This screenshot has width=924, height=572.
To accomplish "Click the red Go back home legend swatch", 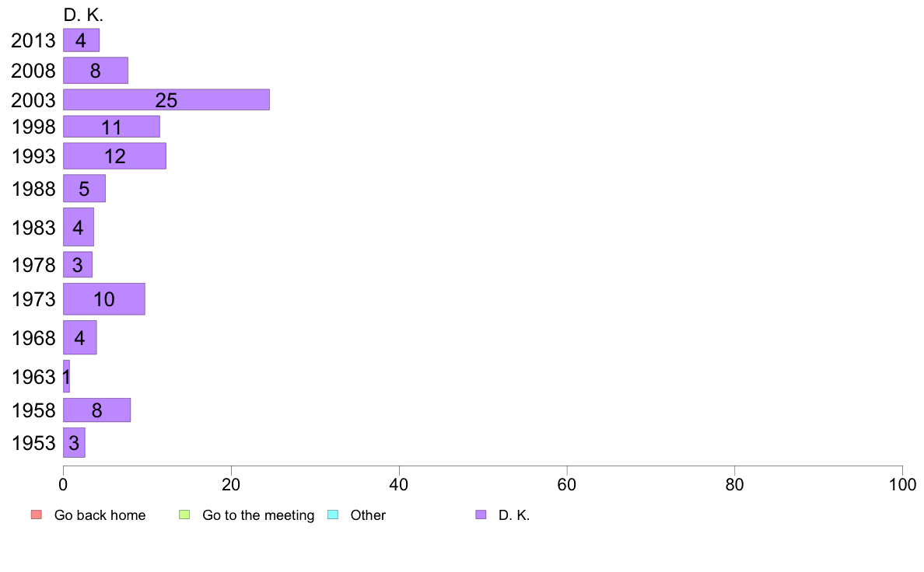I will 37,514.
